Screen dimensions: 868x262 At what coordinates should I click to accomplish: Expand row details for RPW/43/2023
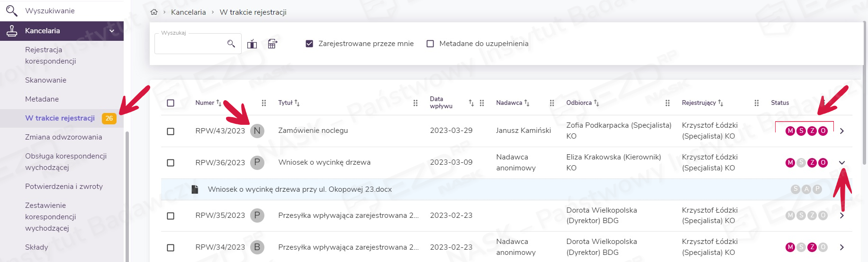tap(842, 131)
